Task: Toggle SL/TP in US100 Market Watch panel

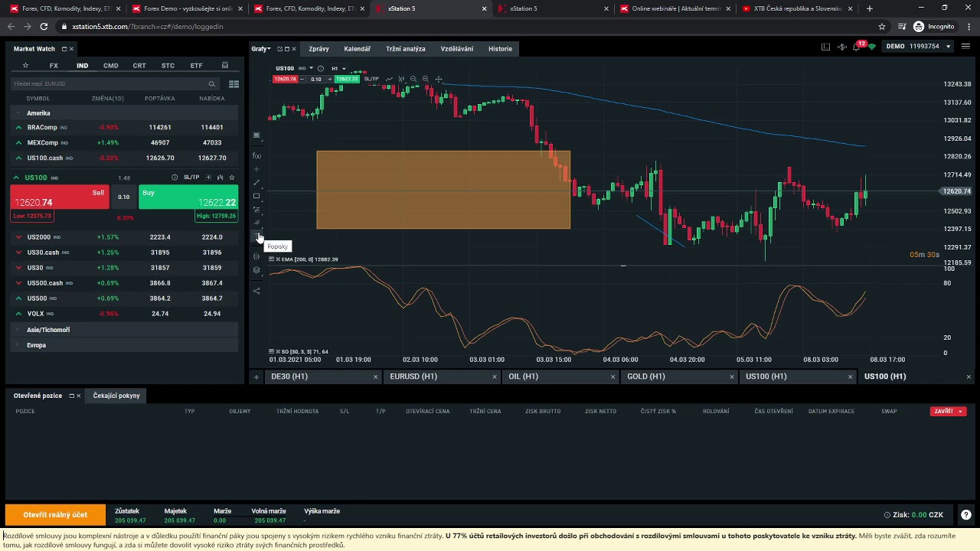Action: 191,178
